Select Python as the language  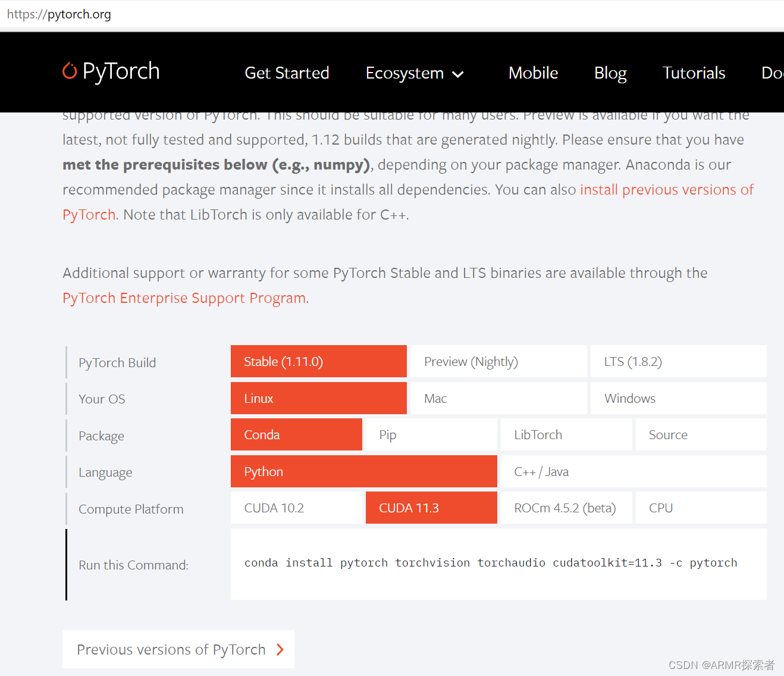(364, 471)
